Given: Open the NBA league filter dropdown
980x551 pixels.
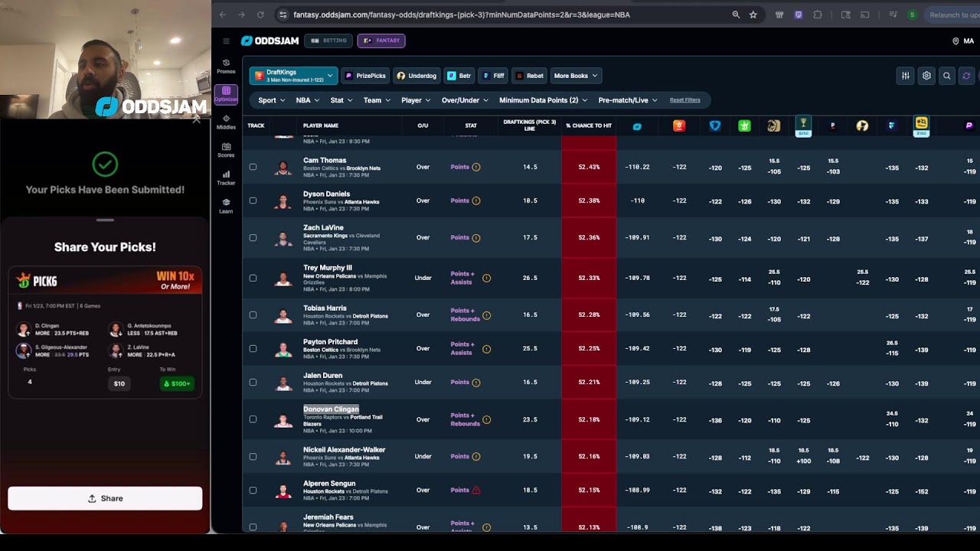Looking at the screenshot, I should (308, 100).
